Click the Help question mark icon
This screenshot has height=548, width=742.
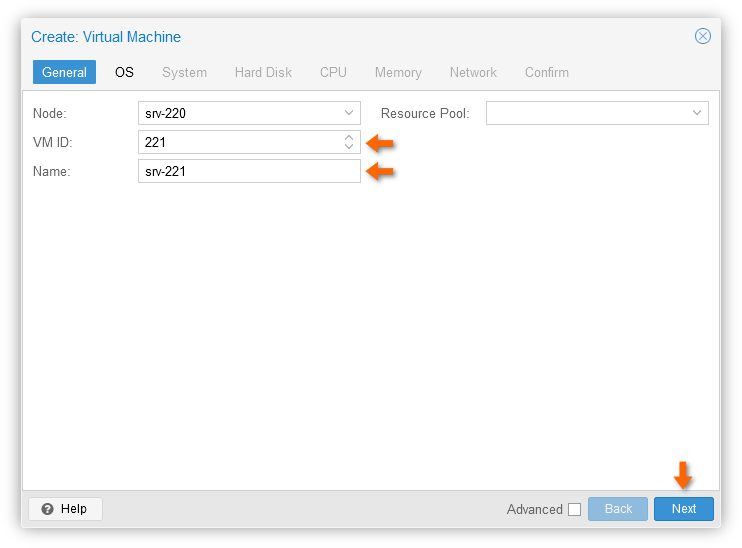tap(47, 509)
